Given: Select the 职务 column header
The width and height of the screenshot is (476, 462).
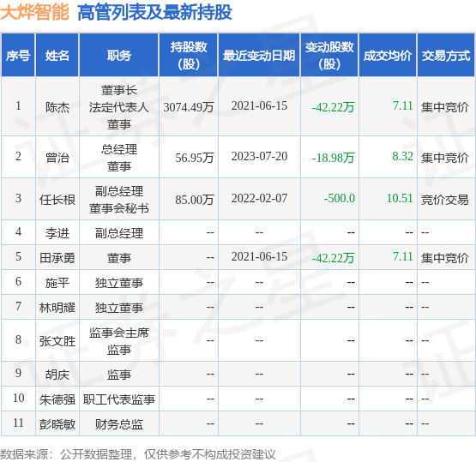Looking at the screenshot, I should tap(119, 56).
